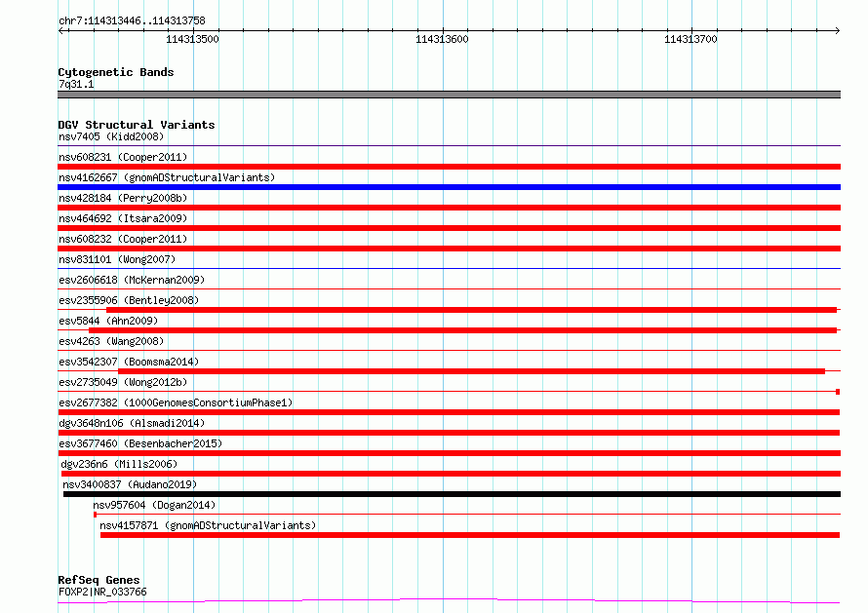
Task: Open the FOXP2|NR_033766 gene label
Action: click(102, 592)
